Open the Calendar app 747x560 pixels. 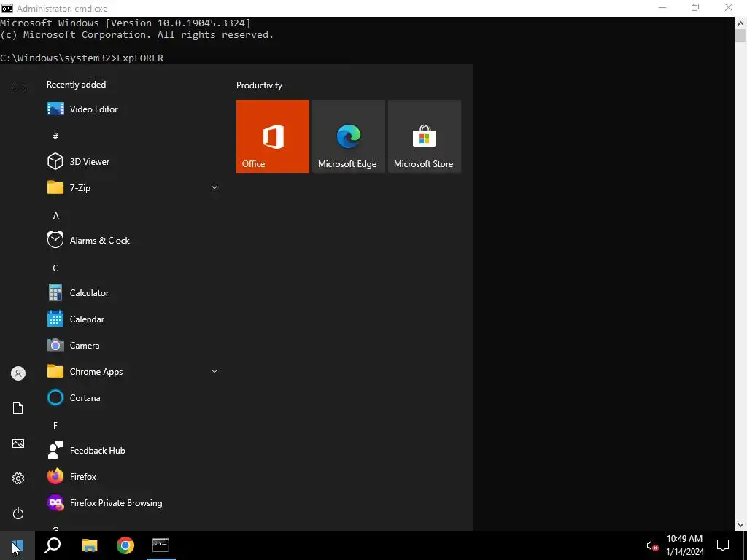coord(133,319)
